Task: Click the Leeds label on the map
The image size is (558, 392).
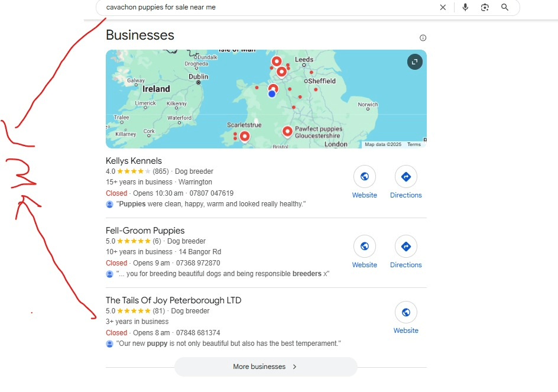Action: coord(304,60)
